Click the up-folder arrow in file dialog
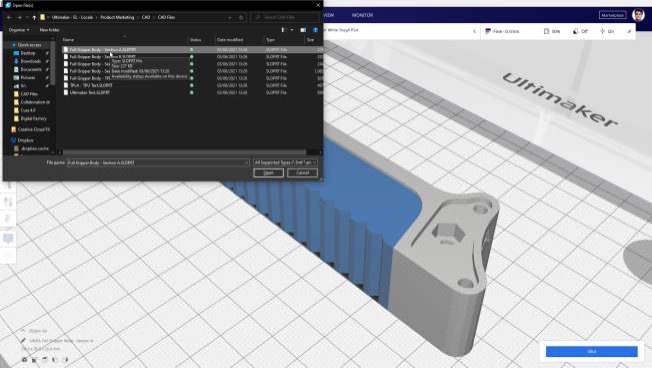The height and width of the screenshot is (368, 652). [34, 17]
